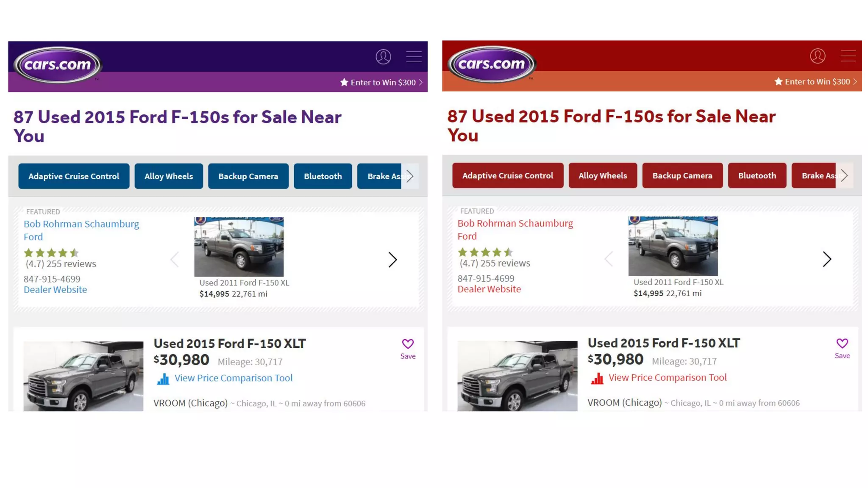Viewport: 868px width, 488px height.
Task: Click blue bar chart price comparison icon
Action: click(163, 379)
